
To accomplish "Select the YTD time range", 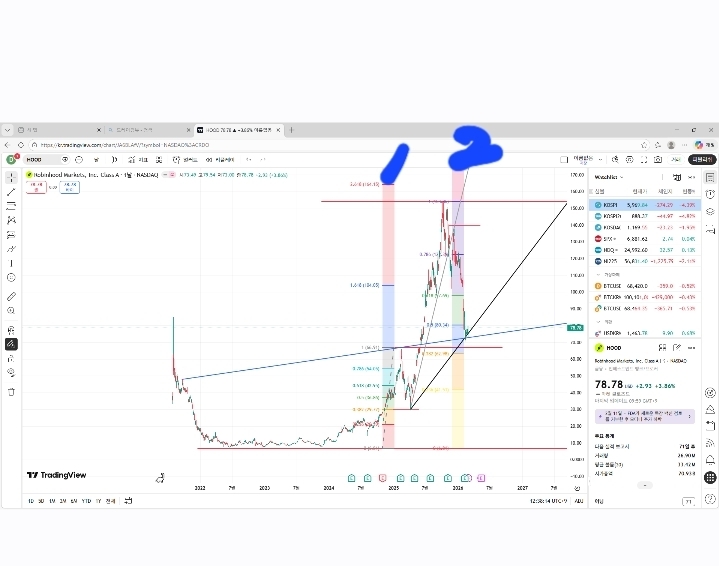I will 85,500.
